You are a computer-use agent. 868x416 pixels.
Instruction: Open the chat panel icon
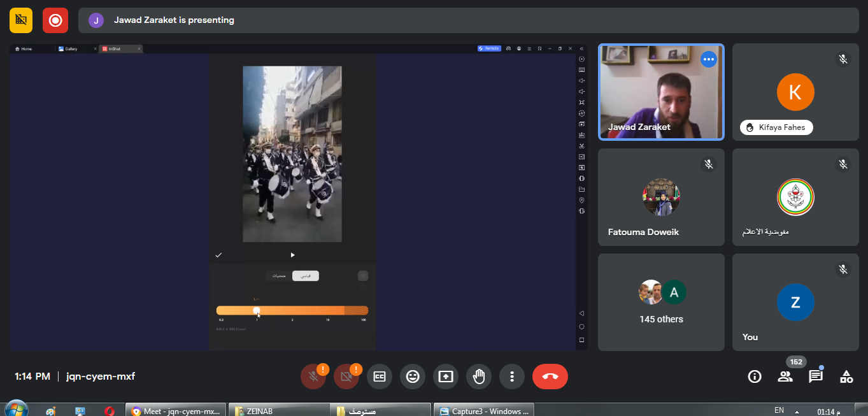pyautogui.click(x=816, y=377)
